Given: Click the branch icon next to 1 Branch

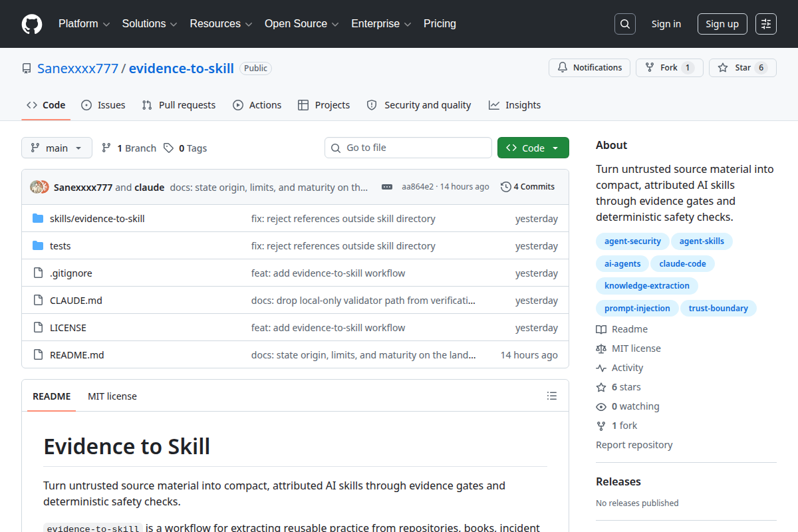Looking at the screenshot, I should [x=106, y=148].
